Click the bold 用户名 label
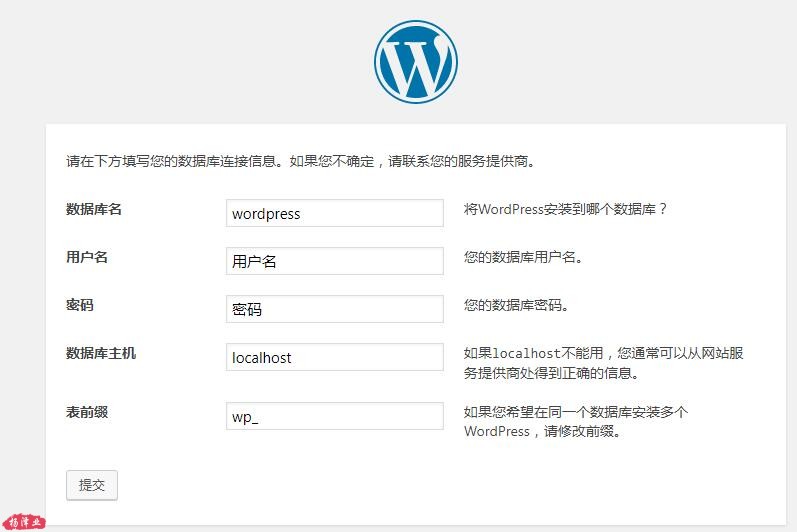The width and height of the screenshot is (797, 532). pyautogui.click(x=87, y=257)
